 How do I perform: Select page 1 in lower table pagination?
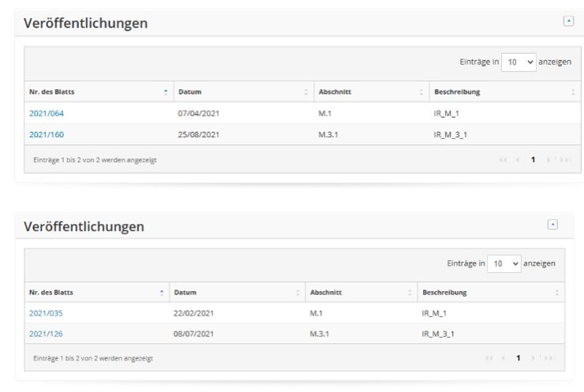(x=518, y=358)
